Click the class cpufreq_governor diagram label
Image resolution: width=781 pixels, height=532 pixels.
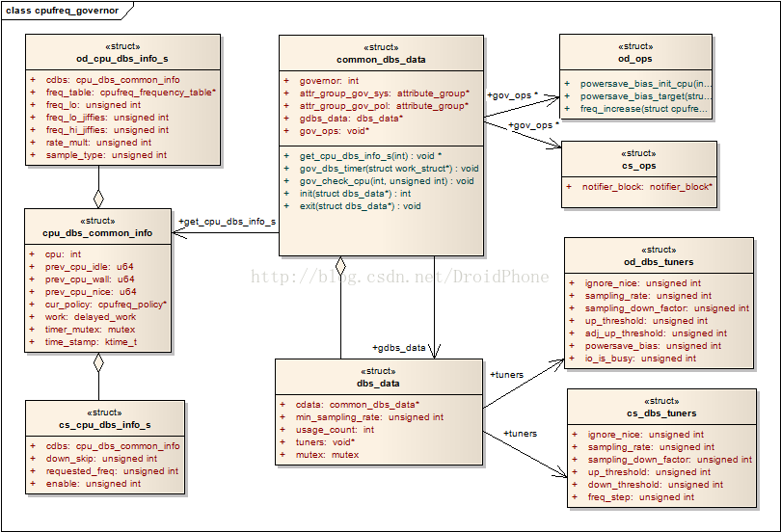[x=63, y=11]
